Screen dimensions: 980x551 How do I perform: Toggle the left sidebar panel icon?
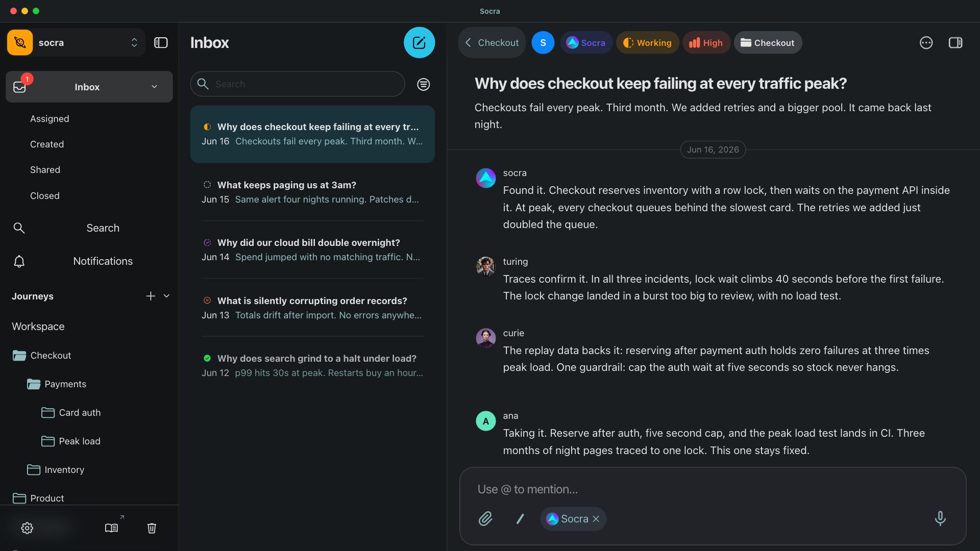pos(161,42)
